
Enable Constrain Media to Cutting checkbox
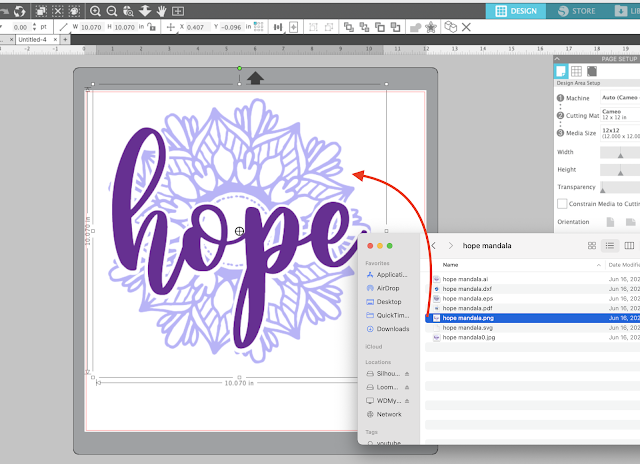click(562, 204)
